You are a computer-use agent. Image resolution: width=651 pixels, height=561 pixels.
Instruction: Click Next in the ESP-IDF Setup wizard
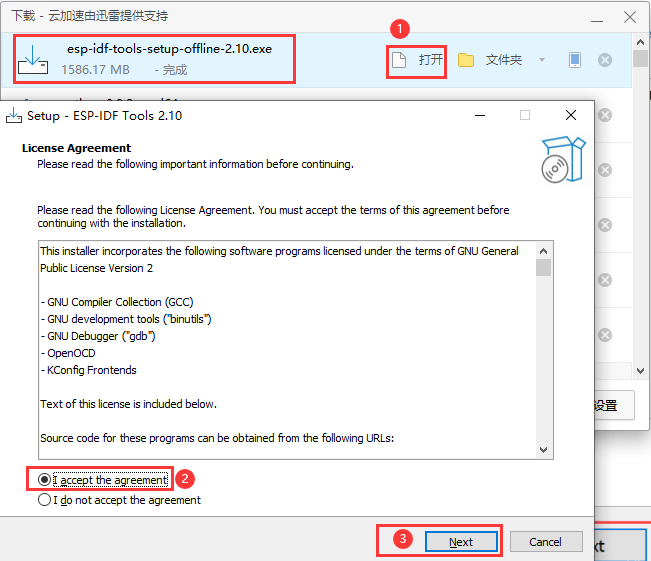461,541
